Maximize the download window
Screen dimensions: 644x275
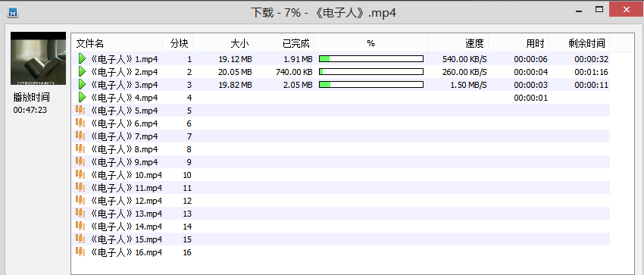pyautogui.click(x=599, y=10)
